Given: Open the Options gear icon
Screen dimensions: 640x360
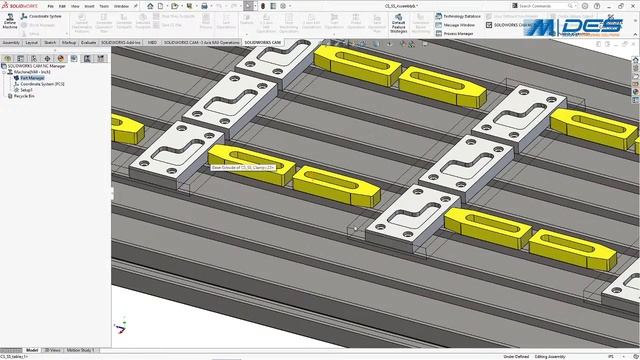Looking at the screenshot, I should (x=283, y=6).
